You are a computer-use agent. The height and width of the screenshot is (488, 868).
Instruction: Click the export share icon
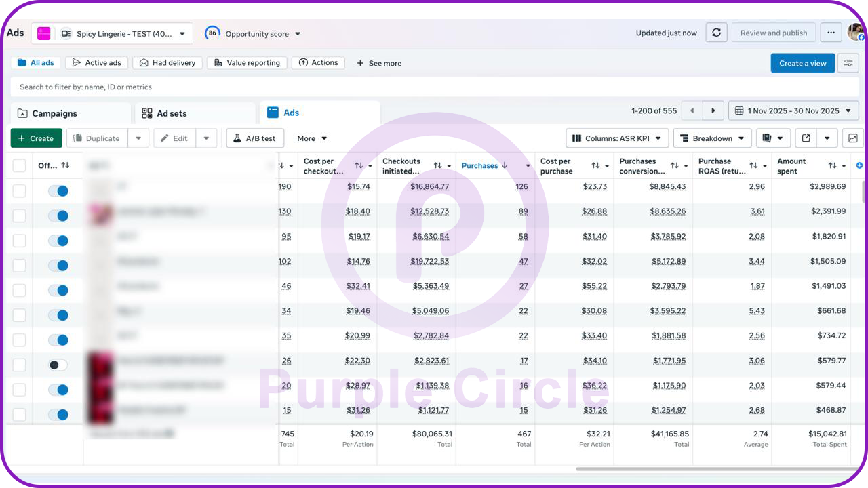806,138
